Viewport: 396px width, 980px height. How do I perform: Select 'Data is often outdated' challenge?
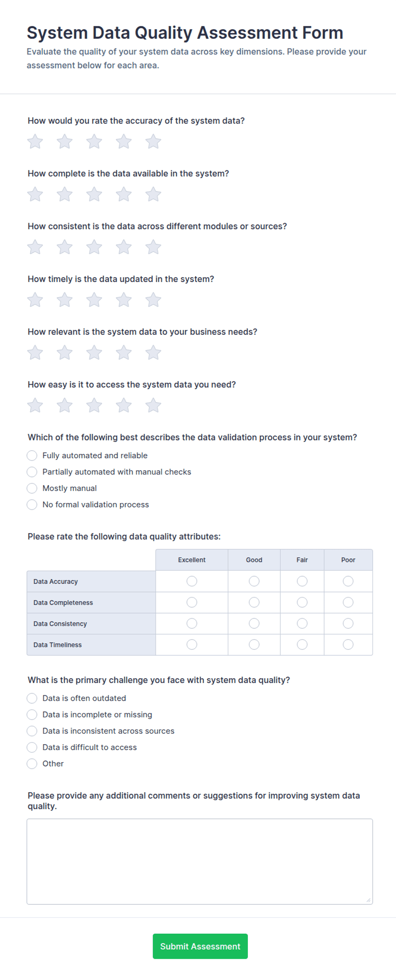(x=32, y=698)
